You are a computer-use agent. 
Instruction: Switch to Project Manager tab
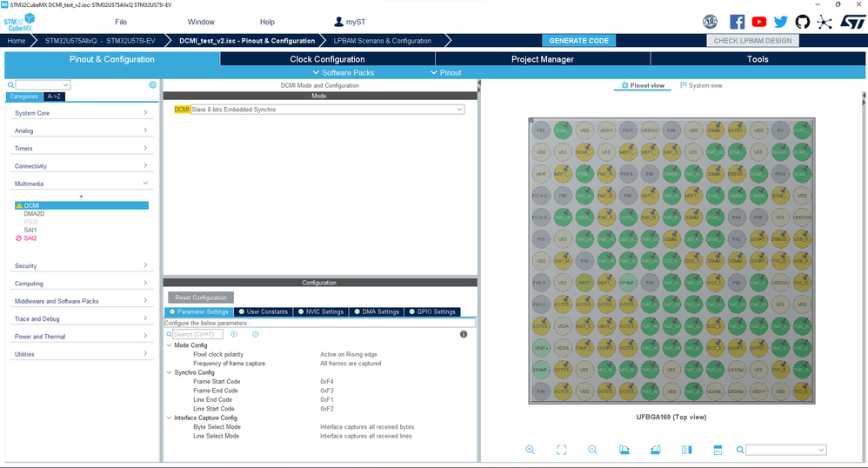543,59
